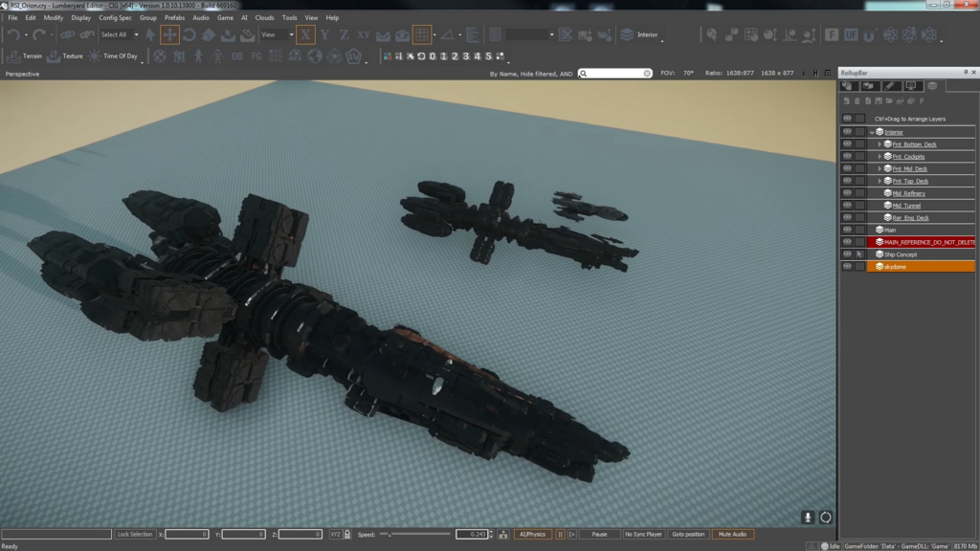
Task: Expand the Prnt_Bottom_Deck layer
Action: pos(880,144)
